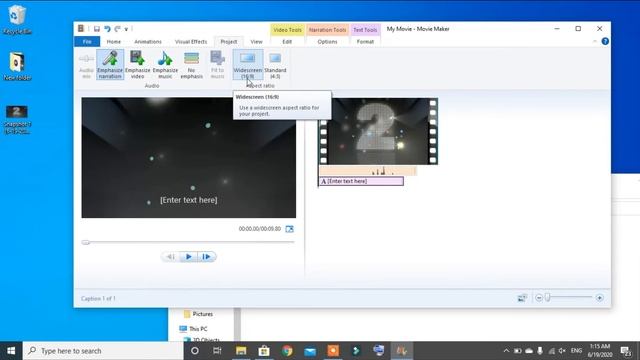640x360 pixels.
Task: Select Pictures in File Explorer behind
Action: (x=198, y=314)
